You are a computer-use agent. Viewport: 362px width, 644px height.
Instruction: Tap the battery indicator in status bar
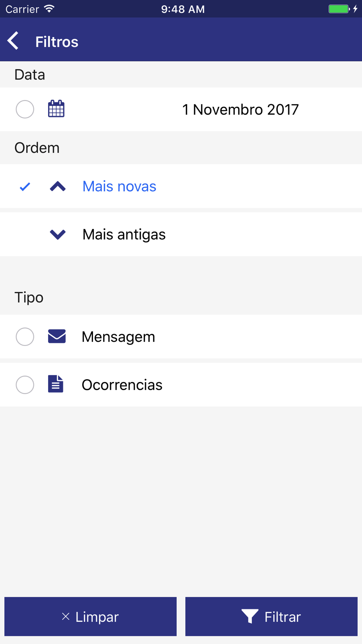(x=339, y=9)
